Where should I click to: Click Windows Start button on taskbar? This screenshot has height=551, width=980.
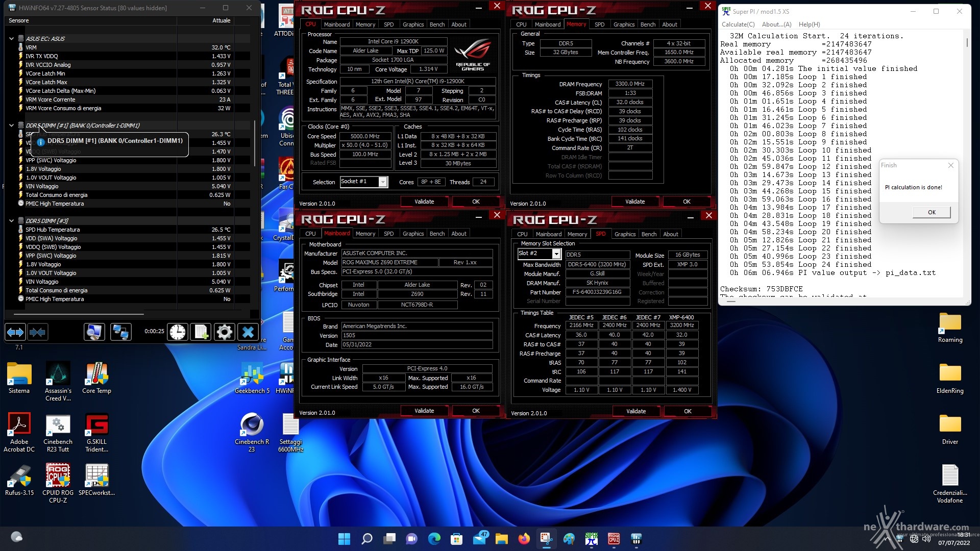[344, 539]
